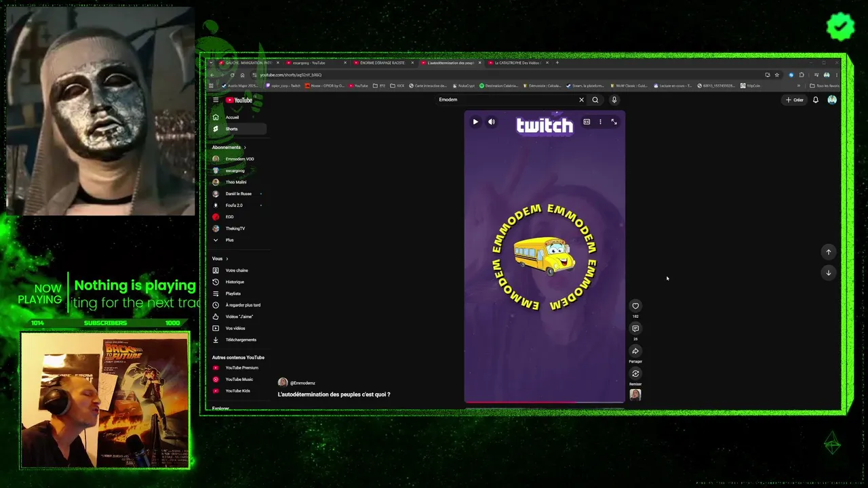Image resolution: width=868 pixels, height=488 pixels.
Task: Open escargoog subscription channel
Action: pyautogui.click(x=239, y=171)
